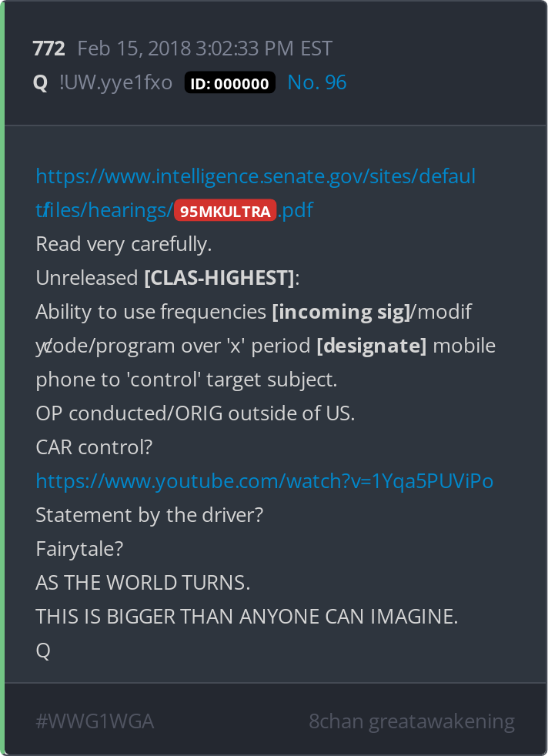Click the Feb 15, 2018 timestamp
548x756 pixels.
205,49
